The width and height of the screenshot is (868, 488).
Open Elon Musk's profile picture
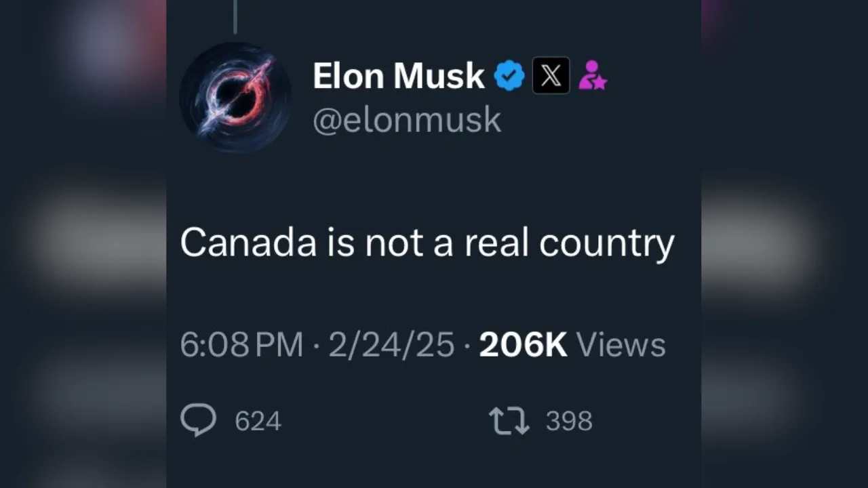coord(235,97)
